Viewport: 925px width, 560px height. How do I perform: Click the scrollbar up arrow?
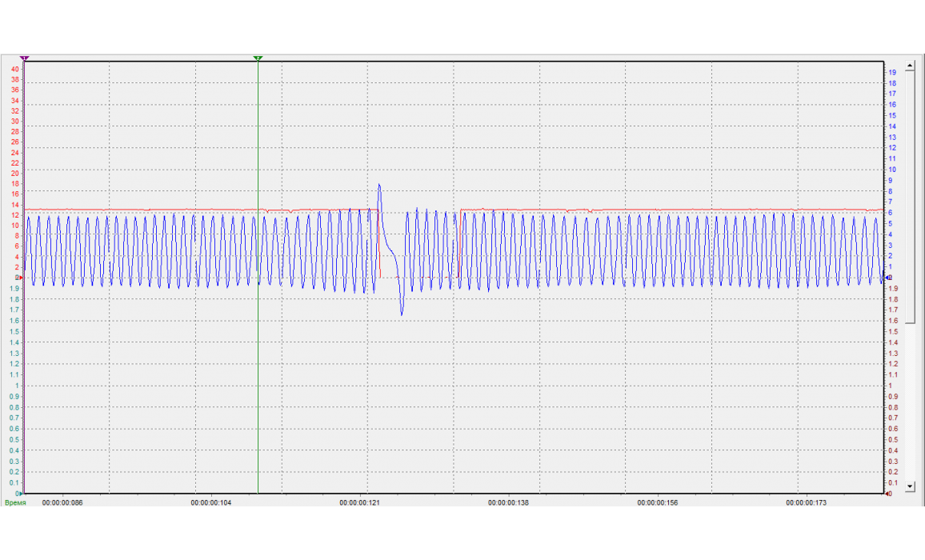click(909, 66)
